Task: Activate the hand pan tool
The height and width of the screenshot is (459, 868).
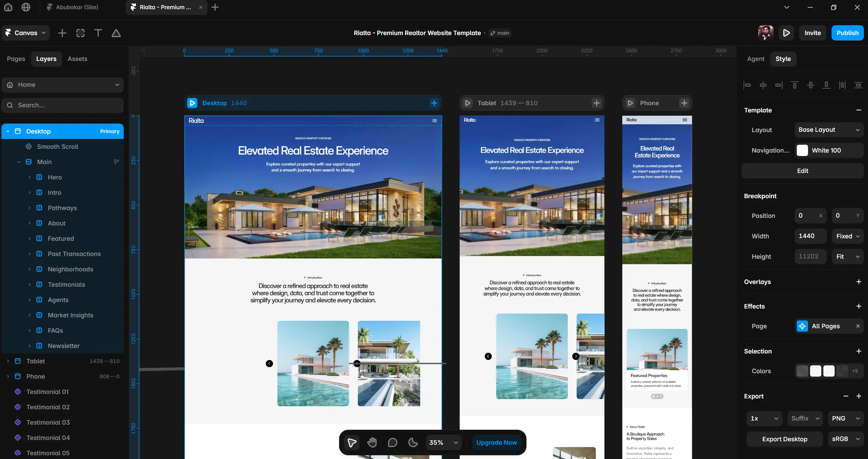Action: pos(372,442)
